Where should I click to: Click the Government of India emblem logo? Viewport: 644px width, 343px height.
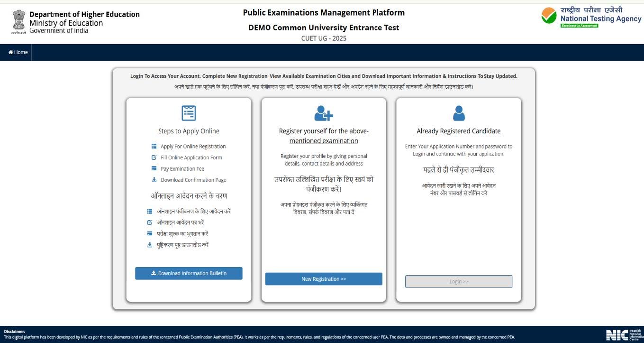(19, 22)
